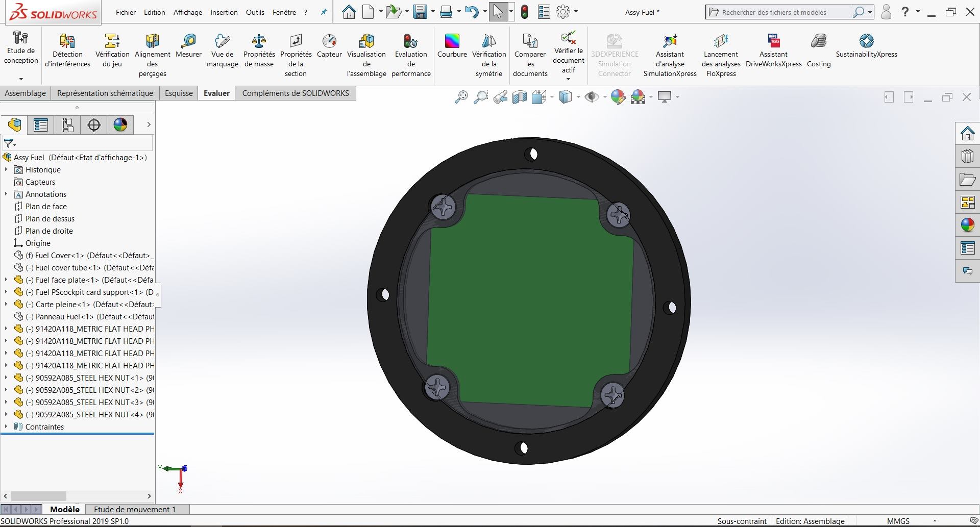Expand the Historique folder
The image size is (980, 527).
6,169
